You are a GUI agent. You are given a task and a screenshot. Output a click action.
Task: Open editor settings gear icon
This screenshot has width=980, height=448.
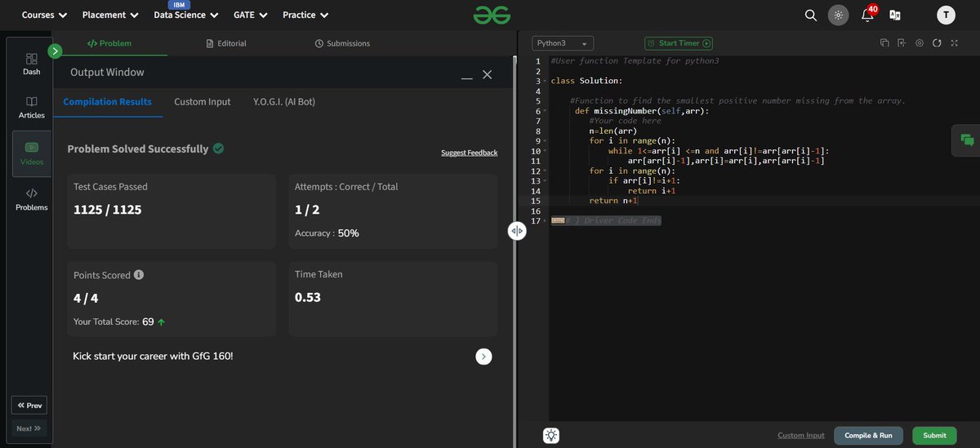[x=920, y=43]
